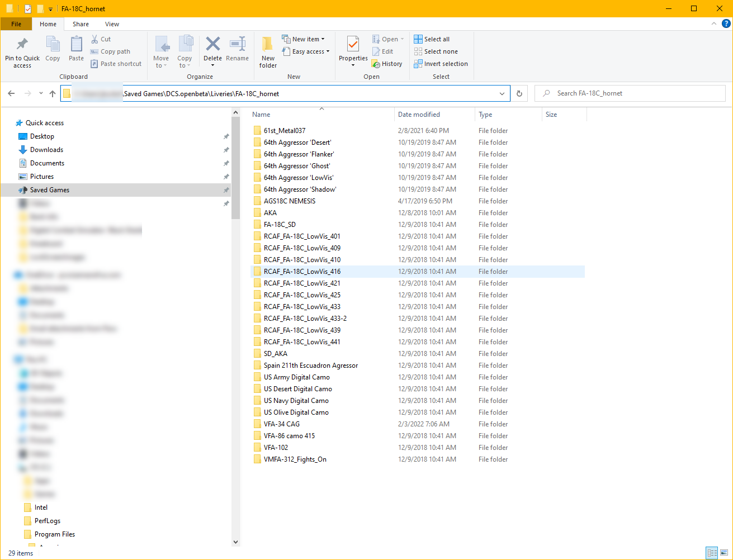Click the Delete red X icon

[x=212, y=44]
